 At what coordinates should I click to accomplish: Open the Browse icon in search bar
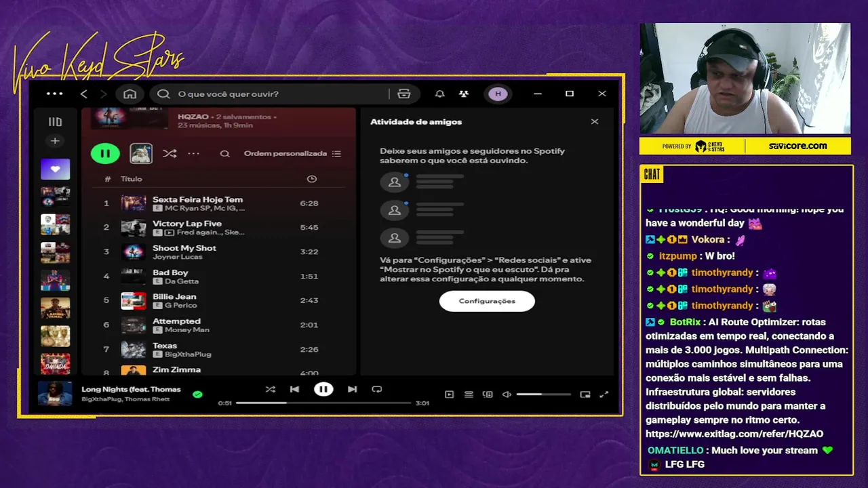[404, 94]
